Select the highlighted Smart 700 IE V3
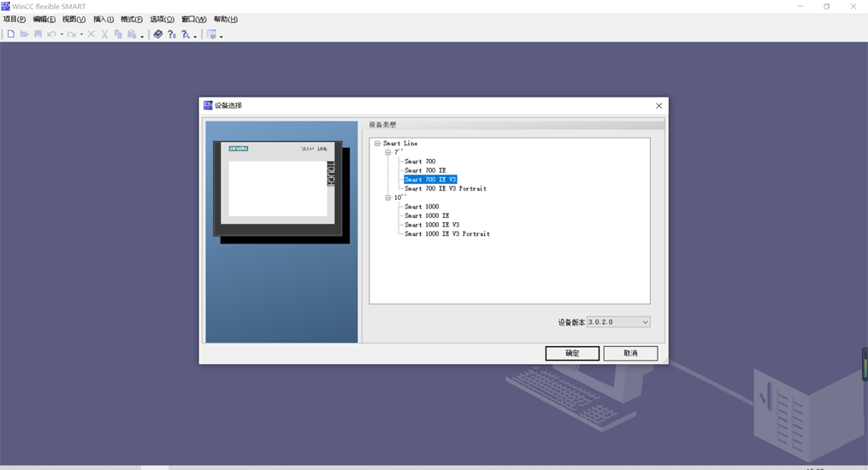The height and width of the screenshot is (470, 868). point(430,179)
